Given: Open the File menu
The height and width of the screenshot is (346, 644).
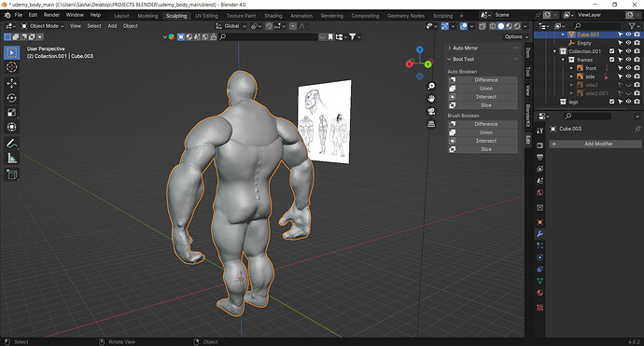Looking at the screenshot, I should [19, 15].
